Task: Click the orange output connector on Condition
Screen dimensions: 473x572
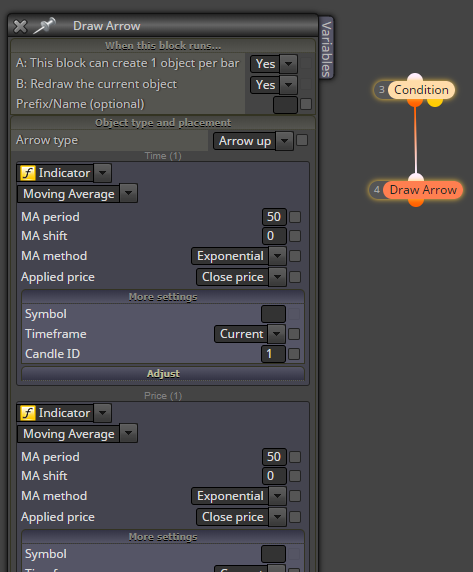Action: coord(415,102)
